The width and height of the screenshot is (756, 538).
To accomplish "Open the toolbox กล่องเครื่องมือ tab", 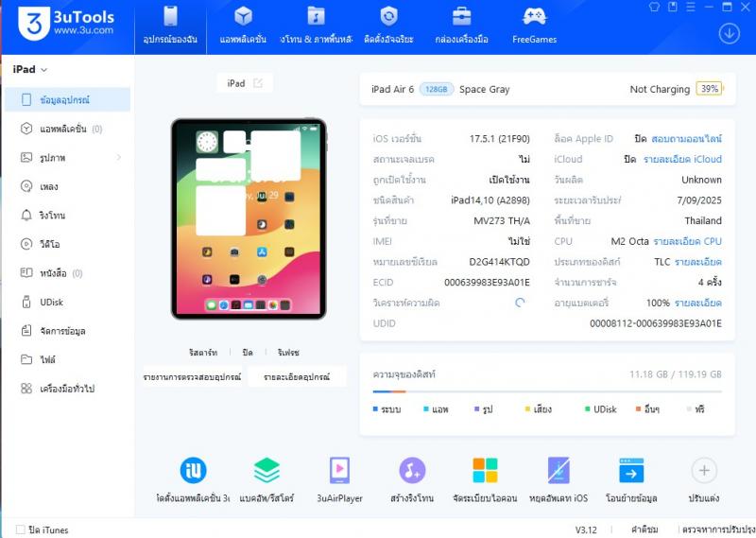I will [461, 26].
